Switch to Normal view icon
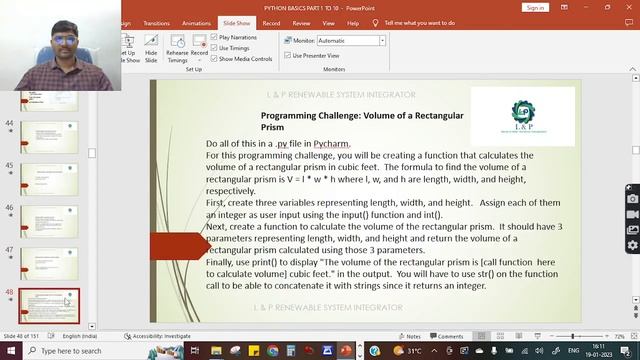The image size is (640, 360). pos(482,336)
